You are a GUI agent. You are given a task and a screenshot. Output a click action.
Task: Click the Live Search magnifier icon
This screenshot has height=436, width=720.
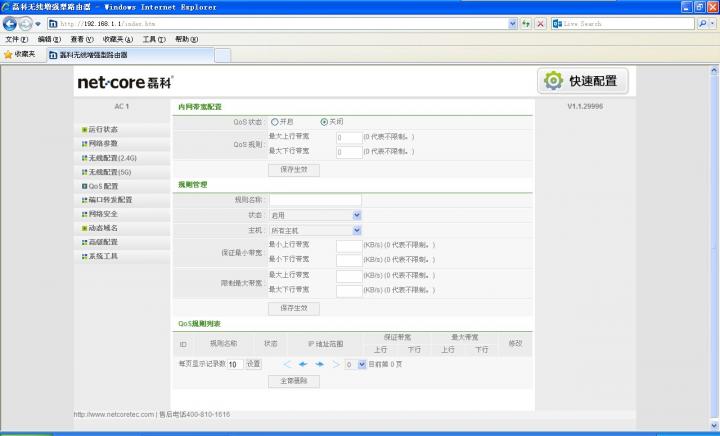coord(703,23)
